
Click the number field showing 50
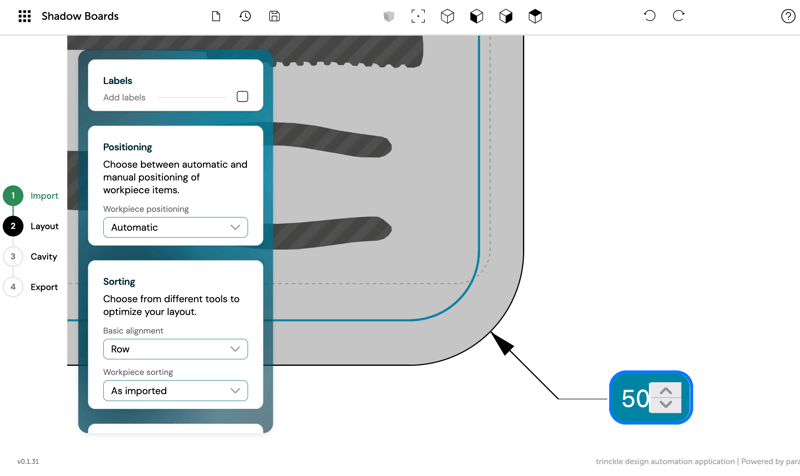(635, 398)
